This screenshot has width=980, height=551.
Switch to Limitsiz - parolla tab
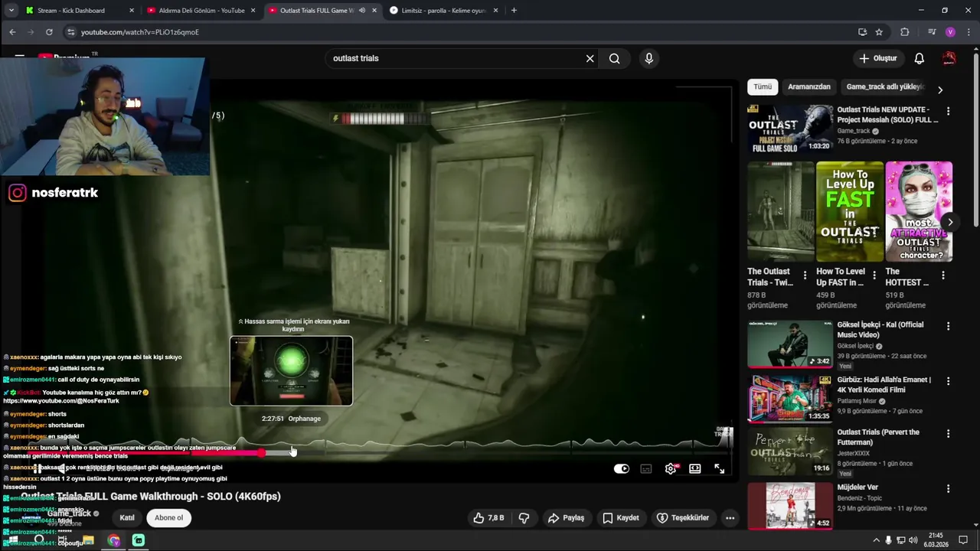pyautogui.click(x=444, y=11)
